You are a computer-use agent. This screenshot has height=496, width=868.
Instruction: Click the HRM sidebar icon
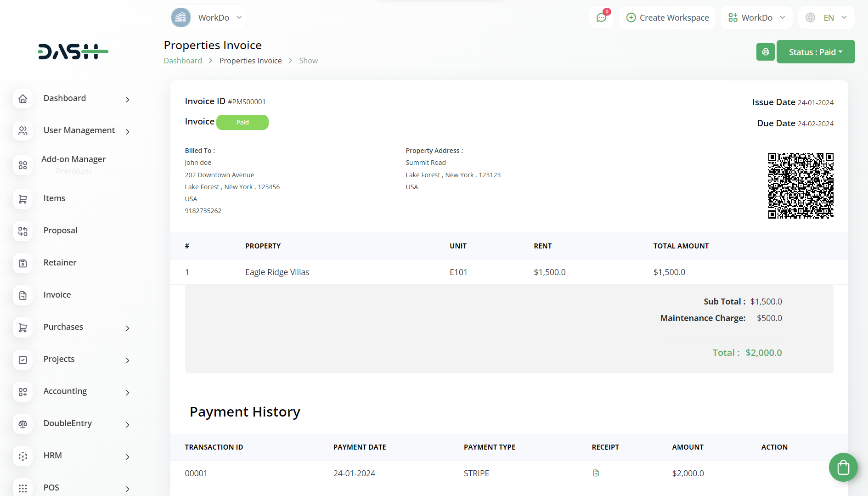pos(23,456)
